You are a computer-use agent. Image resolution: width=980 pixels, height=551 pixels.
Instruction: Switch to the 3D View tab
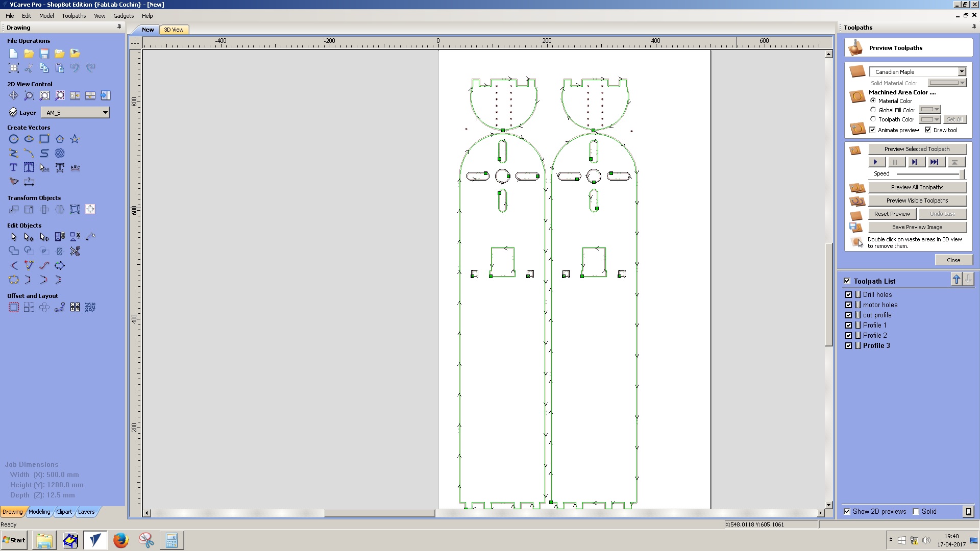coord(174,30)
